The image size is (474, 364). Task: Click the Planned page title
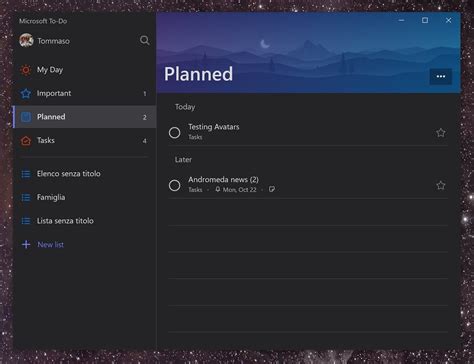(198, 74)
